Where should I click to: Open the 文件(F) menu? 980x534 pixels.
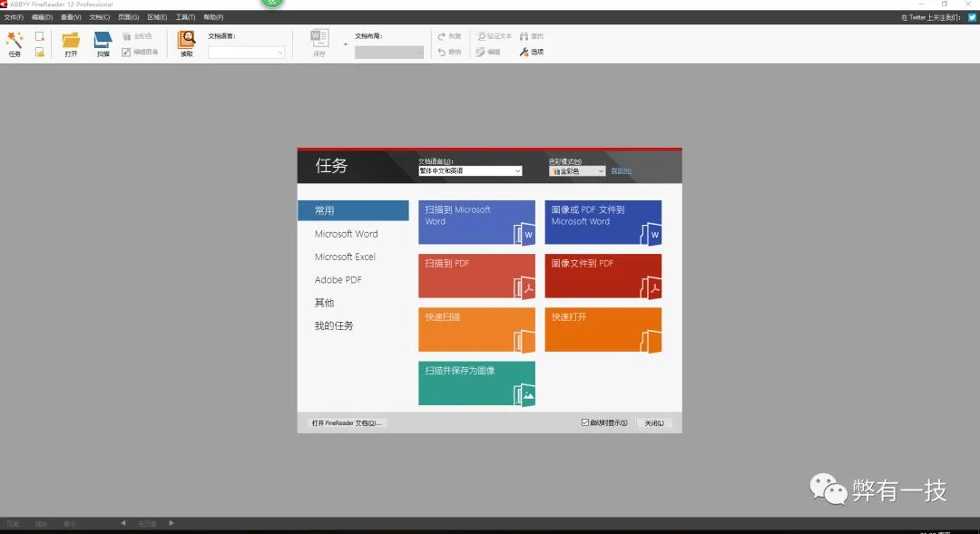(14, 17)
